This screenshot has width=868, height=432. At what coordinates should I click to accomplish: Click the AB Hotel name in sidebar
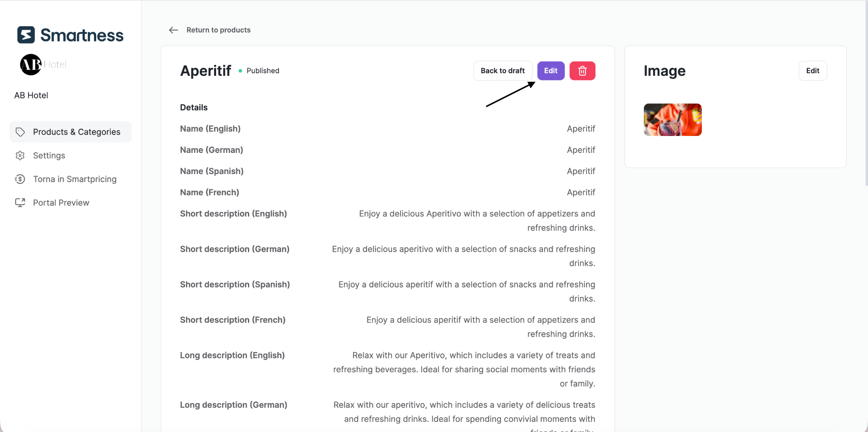click(x=31, y=95)
